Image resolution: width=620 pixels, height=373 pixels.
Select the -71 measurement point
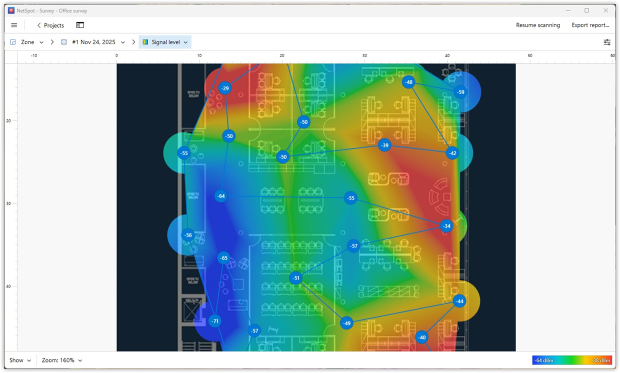click(215, 321)
